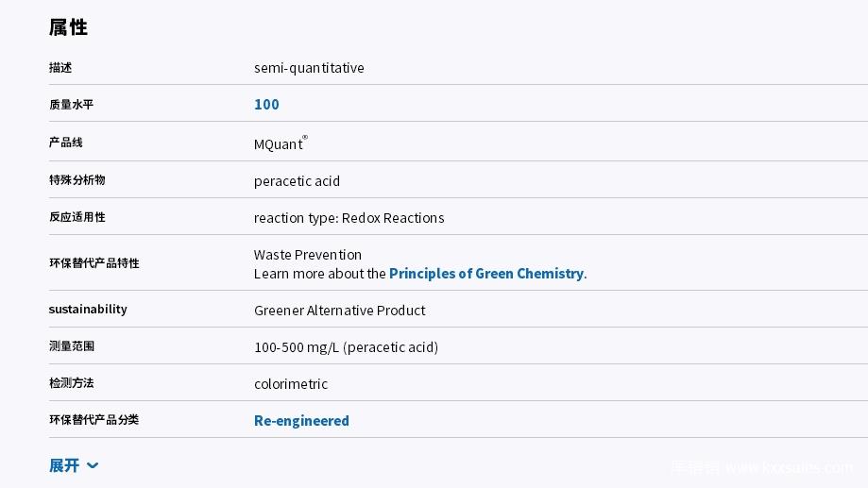Image resolution: width=868 pixels, height=488 pixels.
Task: Select the 质量水平 label
Action: (x=71, y=104)
